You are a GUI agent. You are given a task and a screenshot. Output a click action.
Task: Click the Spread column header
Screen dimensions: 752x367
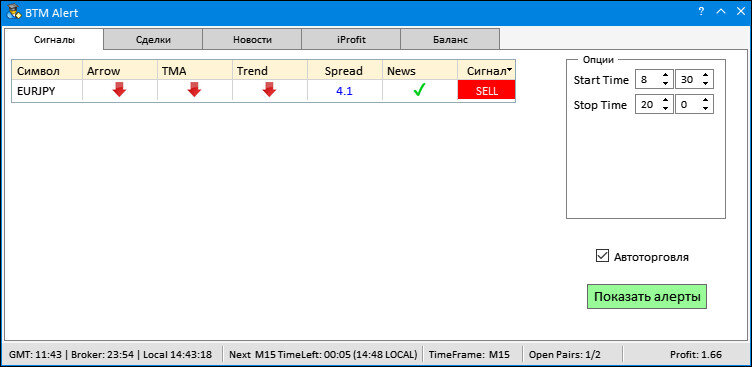pos(344,71)
